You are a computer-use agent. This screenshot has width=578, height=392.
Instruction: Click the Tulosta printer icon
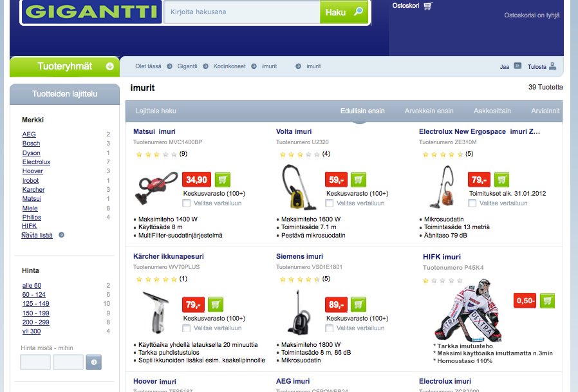pos(552,66)
